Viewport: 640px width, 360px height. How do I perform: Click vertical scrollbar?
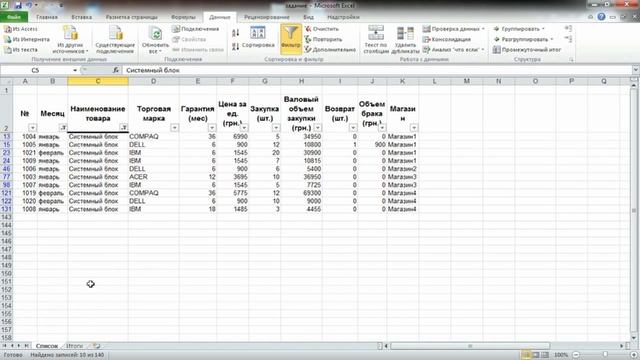pos(634,210)
